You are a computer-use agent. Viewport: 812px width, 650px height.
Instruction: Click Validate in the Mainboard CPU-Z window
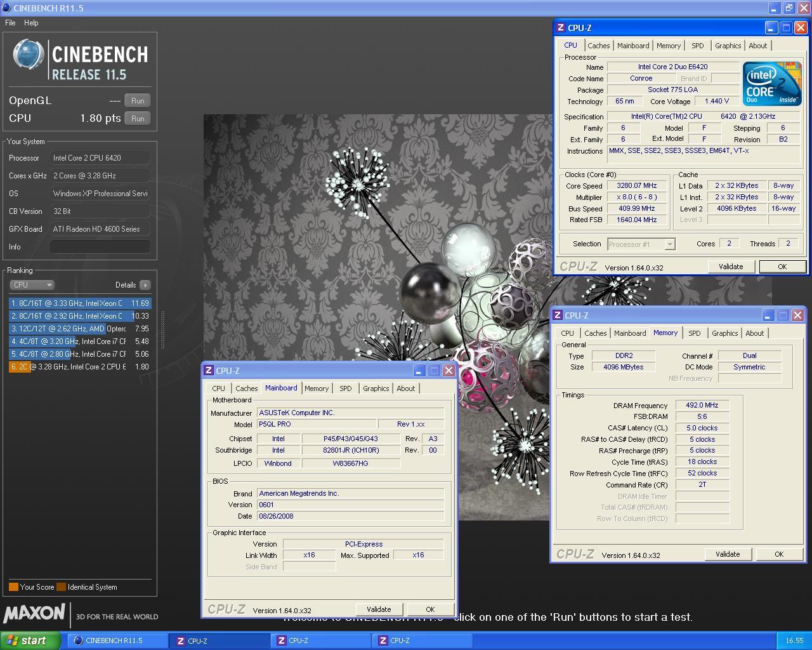[379, 609]
